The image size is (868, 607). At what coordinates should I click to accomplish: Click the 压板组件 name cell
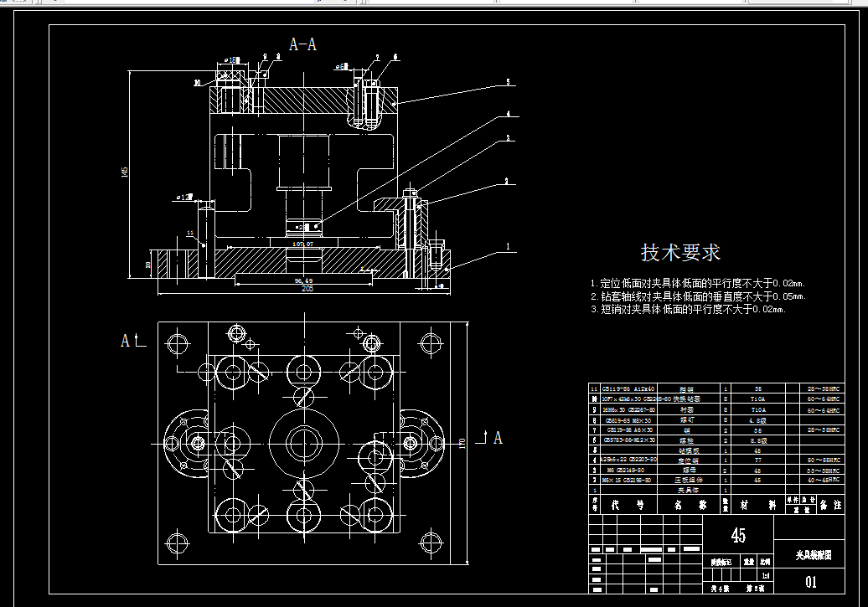pyautogui.click(x=688, y=481)
